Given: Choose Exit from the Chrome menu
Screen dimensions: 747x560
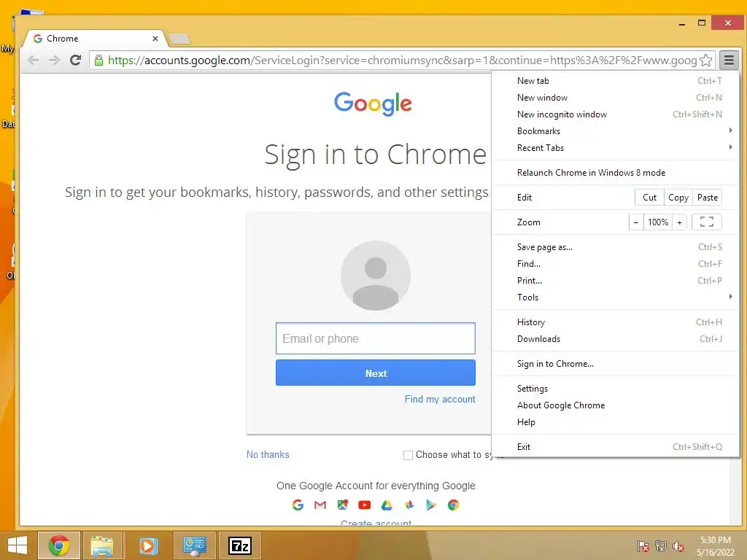Looking at the screenshot, I should pyautogui.click(x=616, y=447).
